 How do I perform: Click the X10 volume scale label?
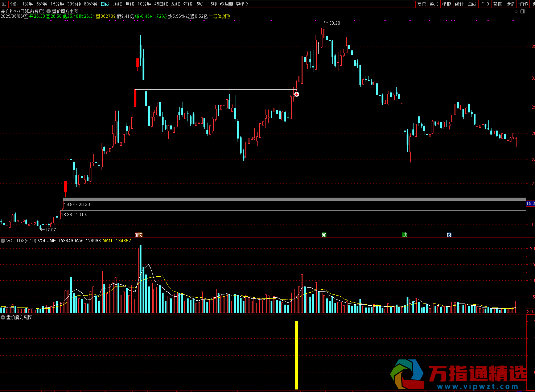[530, 311]
